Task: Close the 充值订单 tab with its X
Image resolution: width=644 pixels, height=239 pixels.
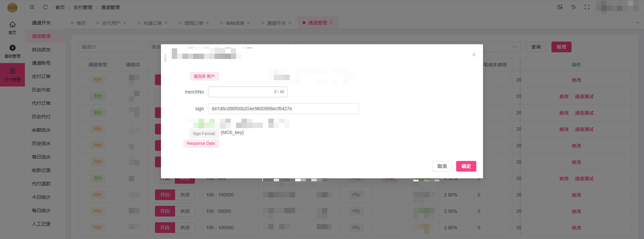Action: [x=166, y=23]
